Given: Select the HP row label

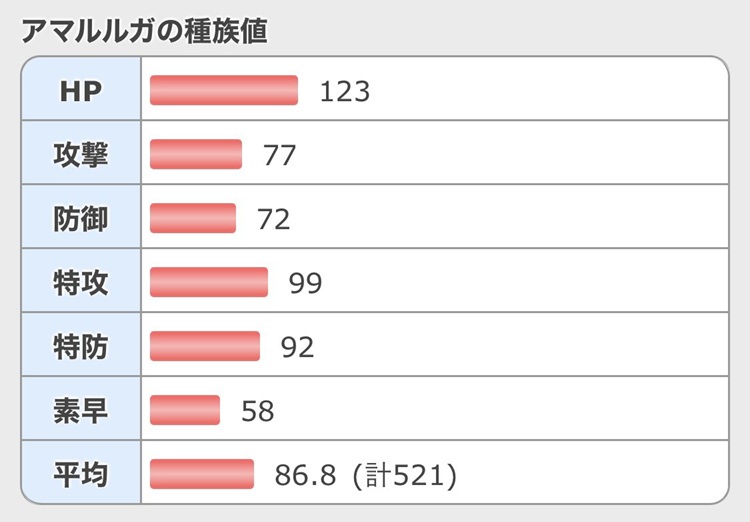Looking at the screenshot, I should [81, 91].
